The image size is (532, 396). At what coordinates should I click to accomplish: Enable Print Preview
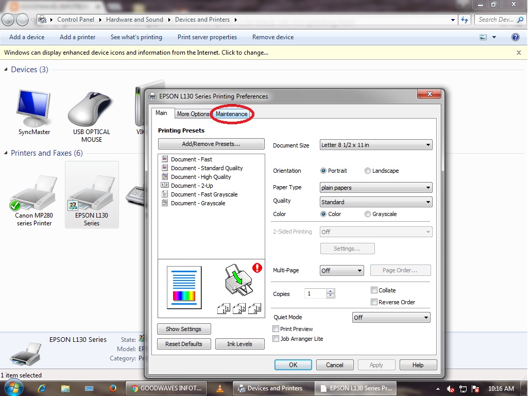(x=276, y=328)
